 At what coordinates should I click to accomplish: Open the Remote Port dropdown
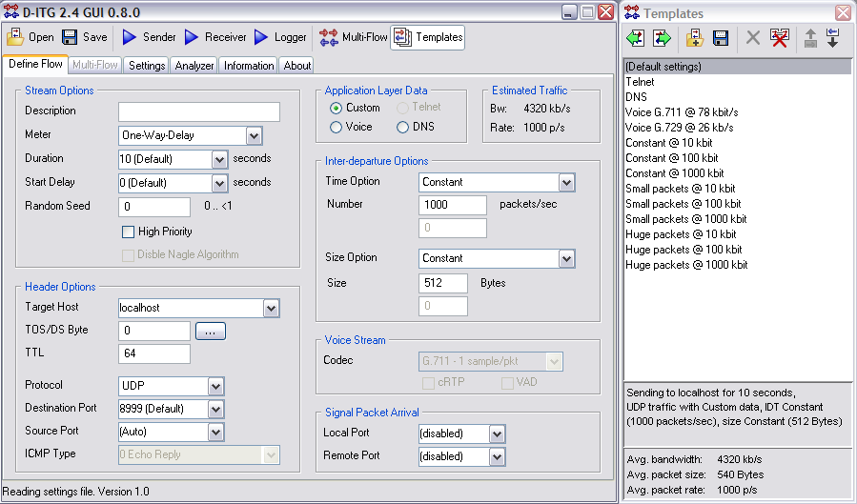pyautogui.click(x=497, y=457)
